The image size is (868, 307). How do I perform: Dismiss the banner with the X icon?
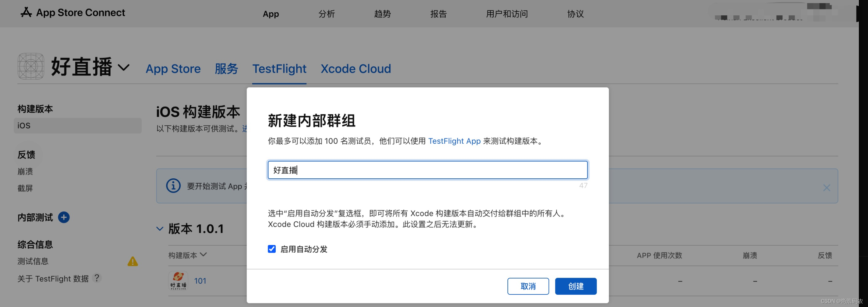826,188
